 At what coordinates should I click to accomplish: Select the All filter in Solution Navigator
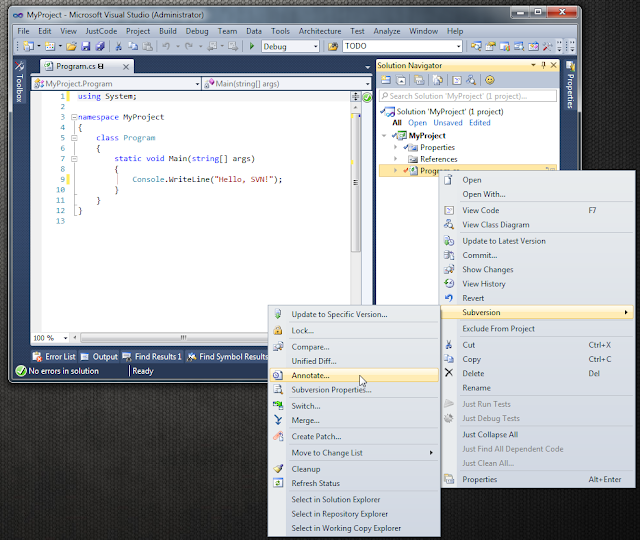pyautogui.click(x=397, y=123)
